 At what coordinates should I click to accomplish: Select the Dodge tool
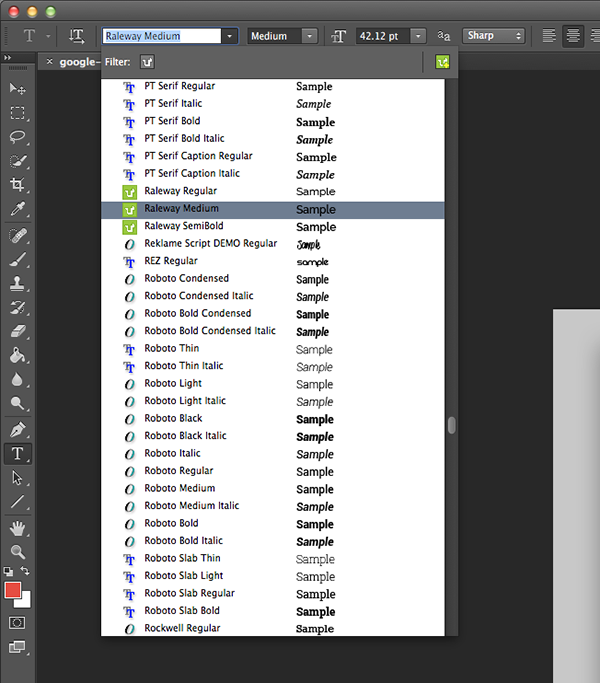(17, 403)
